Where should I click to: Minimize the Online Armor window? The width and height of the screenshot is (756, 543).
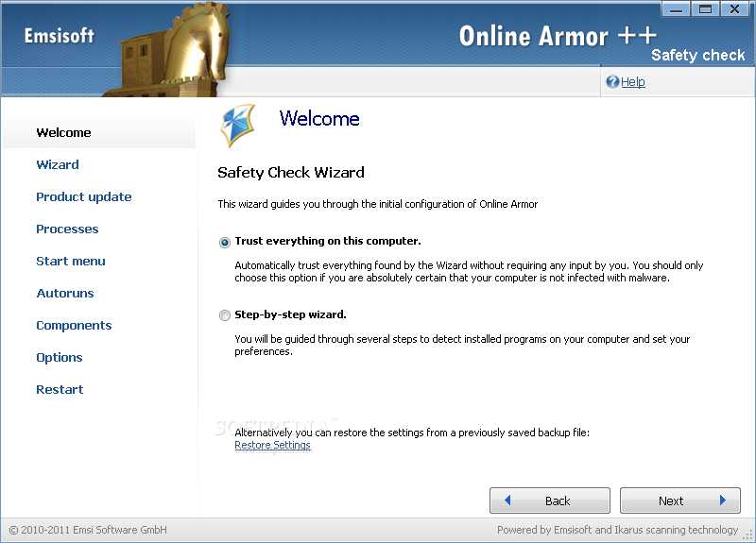tap(676, 8)
